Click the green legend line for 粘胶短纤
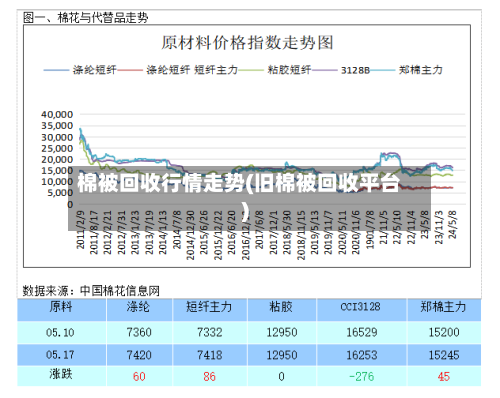 tap(251, 70)
